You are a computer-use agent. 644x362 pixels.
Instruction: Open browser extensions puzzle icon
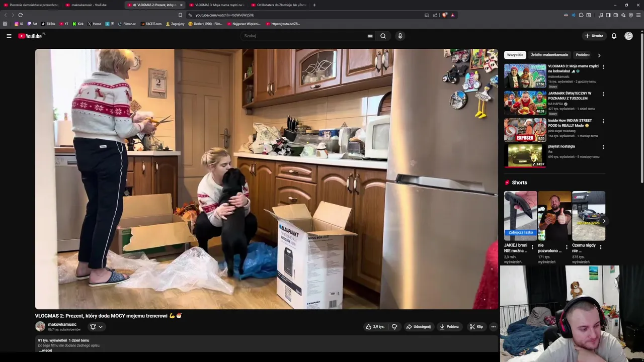point(581,15)
